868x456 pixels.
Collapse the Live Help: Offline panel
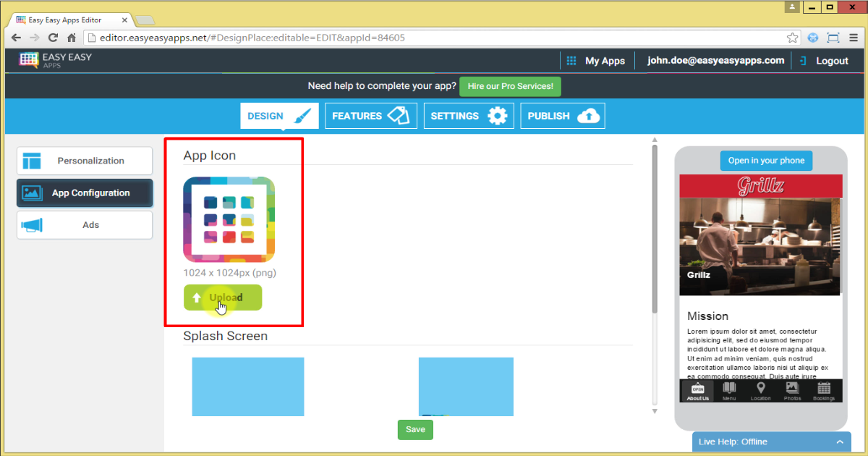pyautogui.click(x=840, y=441)
